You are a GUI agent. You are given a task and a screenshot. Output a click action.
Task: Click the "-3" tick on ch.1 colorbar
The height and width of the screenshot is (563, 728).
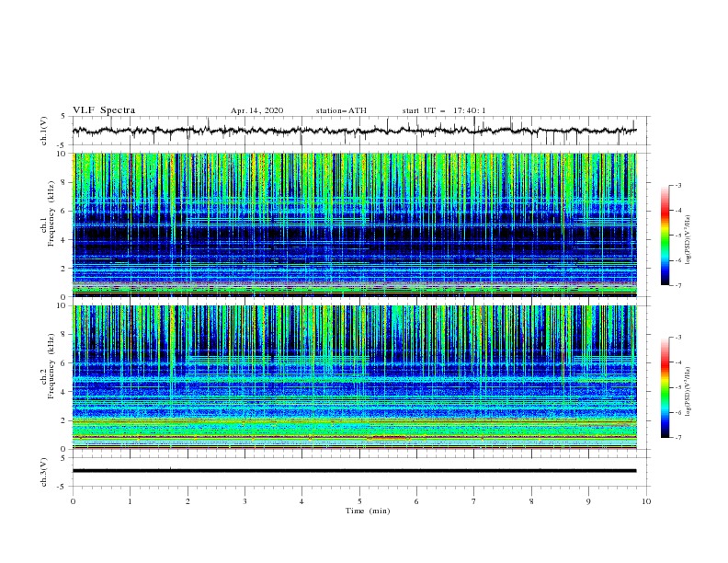[677, 185]
